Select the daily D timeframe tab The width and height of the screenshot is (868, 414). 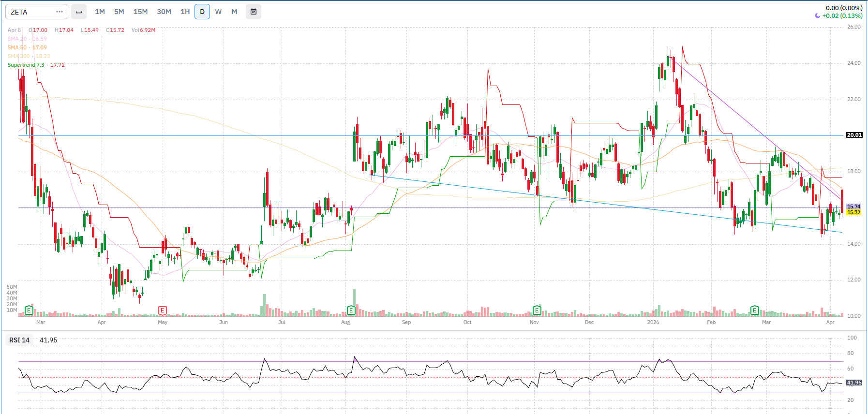tap(202, 12)
